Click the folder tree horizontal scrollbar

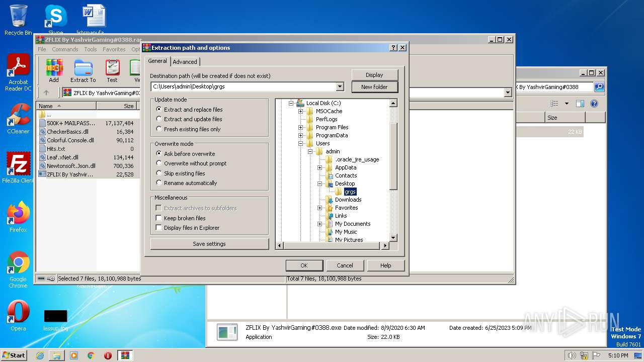[333, 246]
